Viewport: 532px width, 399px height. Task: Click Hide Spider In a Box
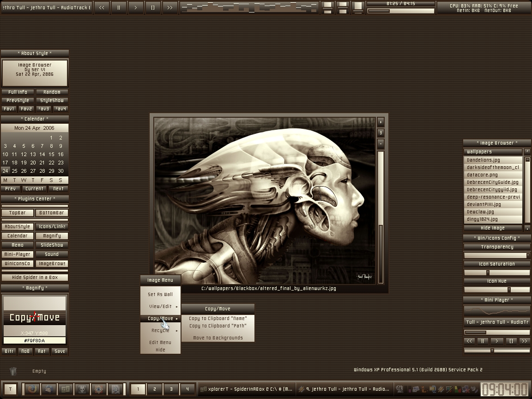(x=35, y=277)
